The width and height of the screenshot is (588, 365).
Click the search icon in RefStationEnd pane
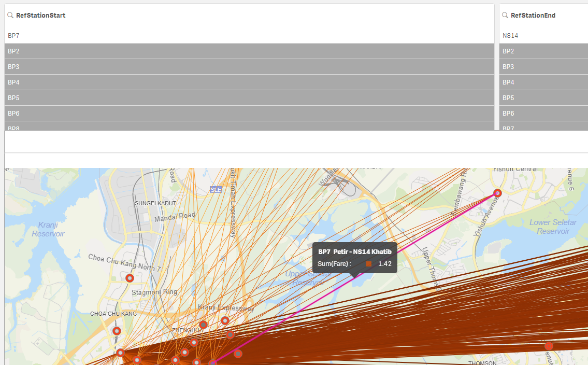(504, 15)
